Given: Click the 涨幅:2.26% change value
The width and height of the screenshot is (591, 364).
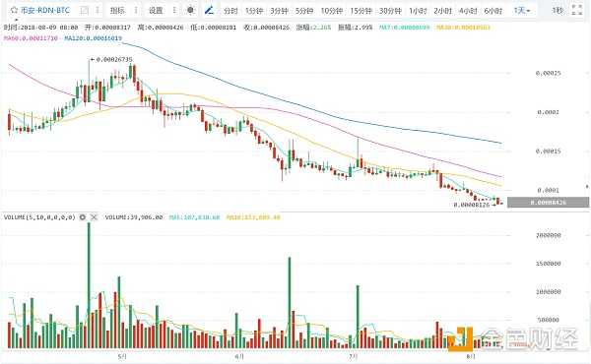Looking at the screenshot, I should click(x=313, y=28).
